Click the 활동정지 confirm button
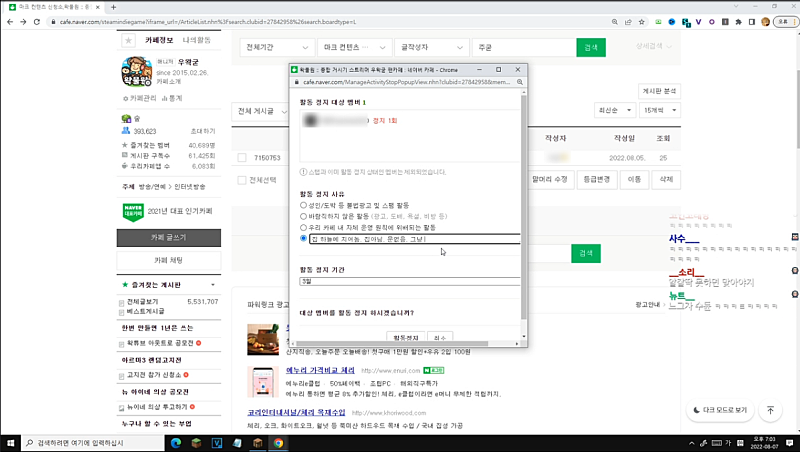 405,338
